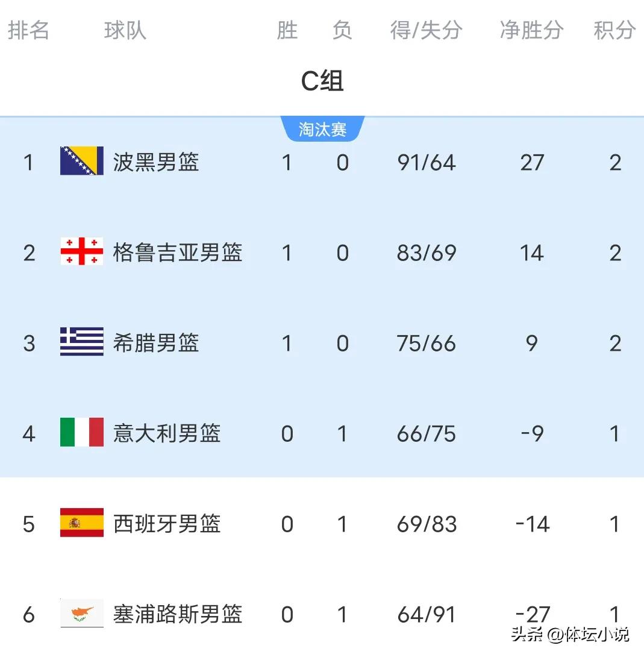The image size is (644, 657).
Task: Open the 格鲁吉亚男篮 team link
Action: coord(178,253)
